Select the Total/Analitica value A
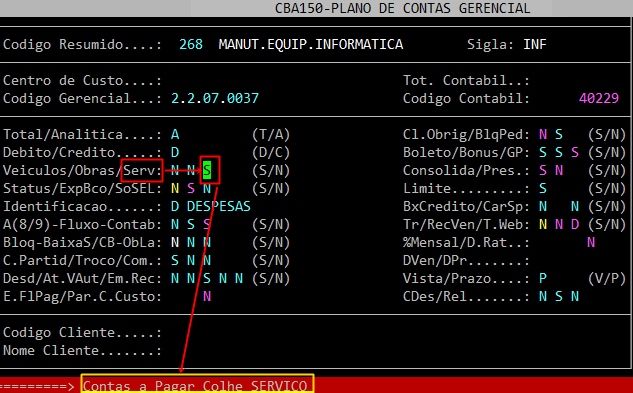 (175, 134)
